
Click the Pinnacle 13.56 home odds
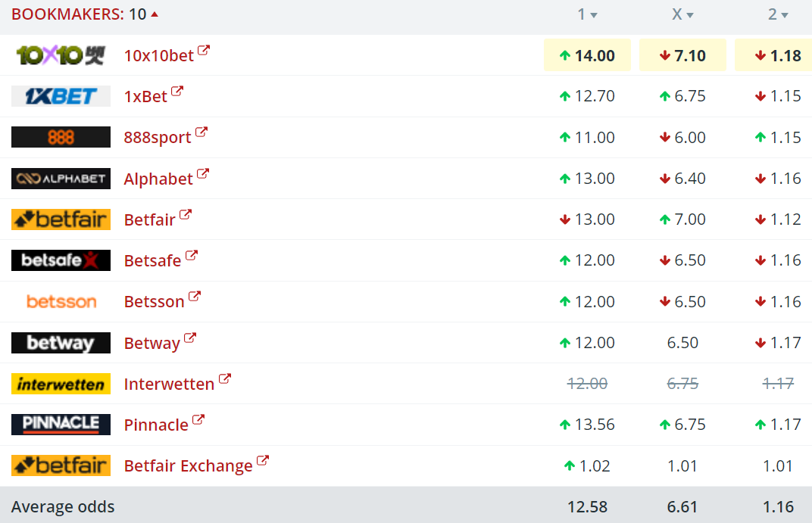(x=587, y=425)
